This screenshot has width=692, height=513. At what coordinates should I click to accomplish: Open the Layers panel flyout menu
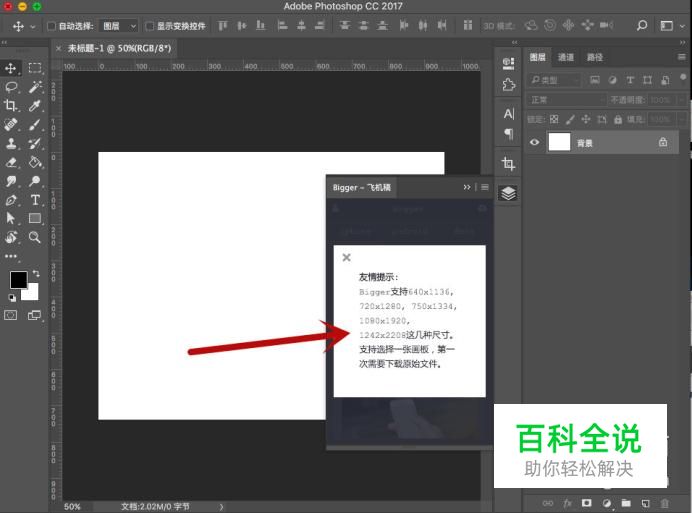[x=682, y=57]
